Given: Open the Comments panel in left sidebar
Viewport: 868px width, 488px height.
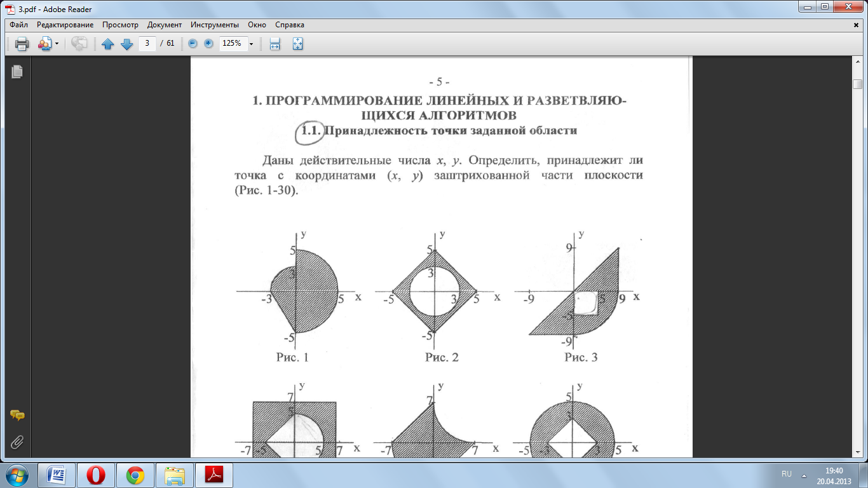Looking at the screenshot, I should point(17,416).
